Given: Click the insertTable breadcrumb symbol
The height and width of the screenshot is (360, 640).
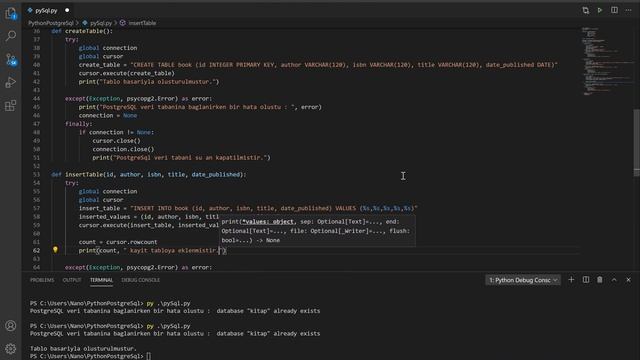Looking at the screenshot, I should point(138,23).
